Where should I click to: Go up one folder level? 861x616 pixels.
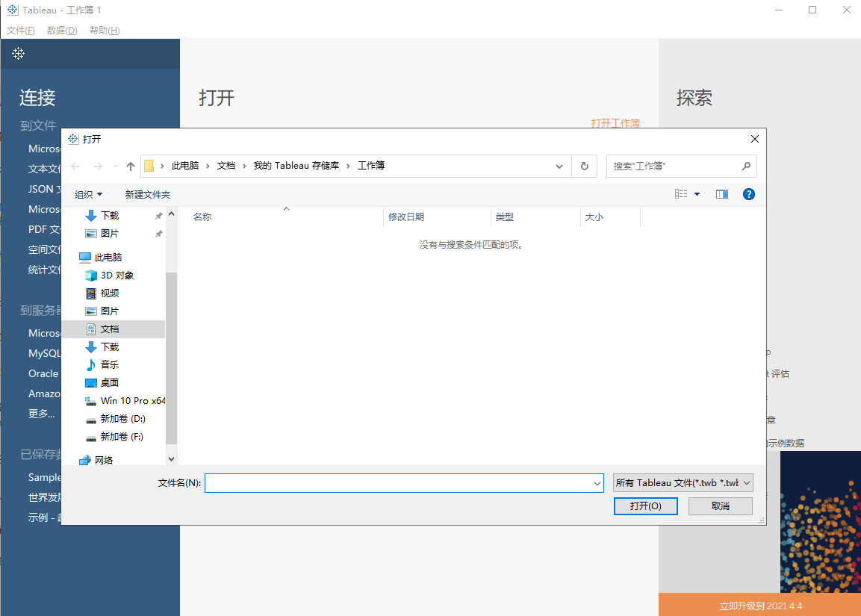pyautogui.click(x=130, y=167)
